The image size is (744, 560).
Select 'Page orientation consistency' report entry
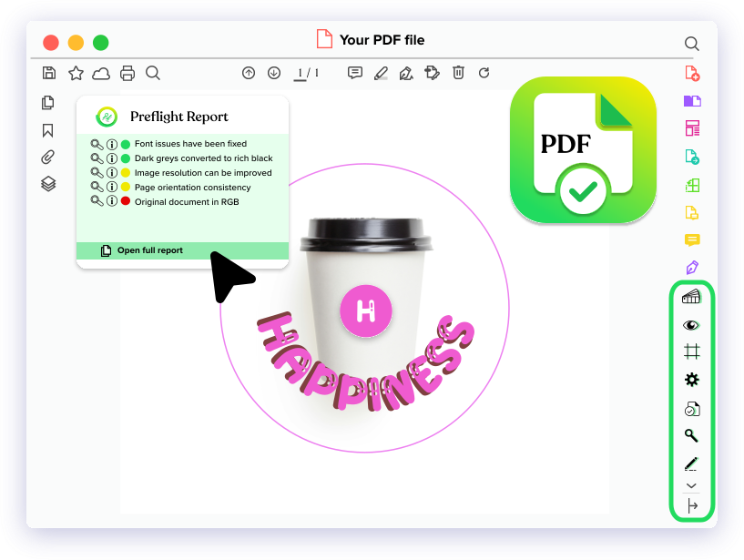[192, 188]
